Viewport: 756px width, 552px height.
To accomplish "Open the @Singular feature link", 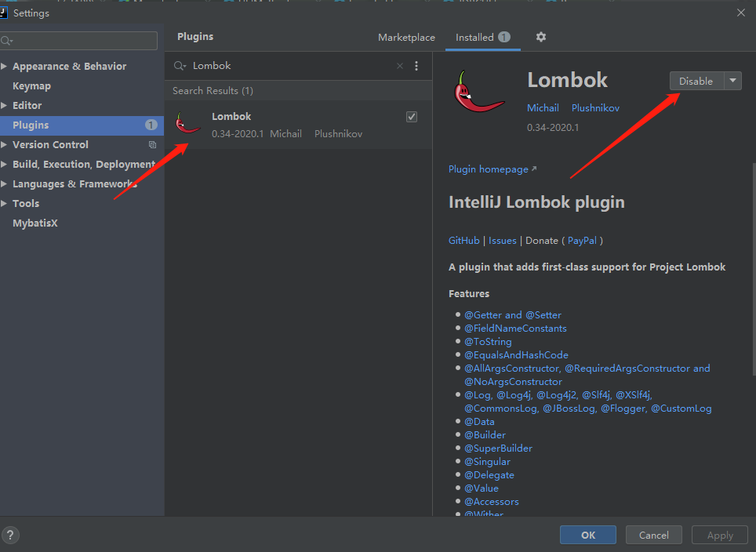I will [487, 462].
